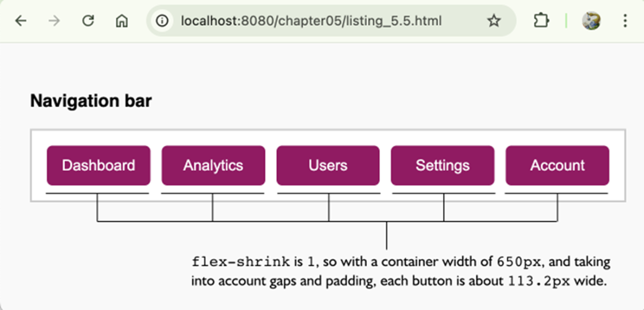Click the Dashboard navigation button
Image resolution: width=644 pixels, height=310 pixels.
tap(98, 165)
